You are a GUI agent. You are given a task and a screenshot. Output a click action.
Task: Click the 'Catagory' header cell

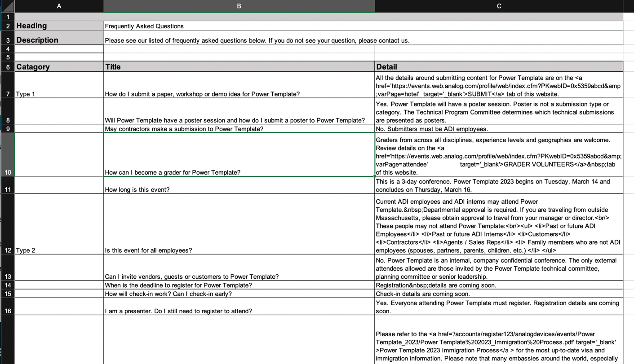pos(59,66)
